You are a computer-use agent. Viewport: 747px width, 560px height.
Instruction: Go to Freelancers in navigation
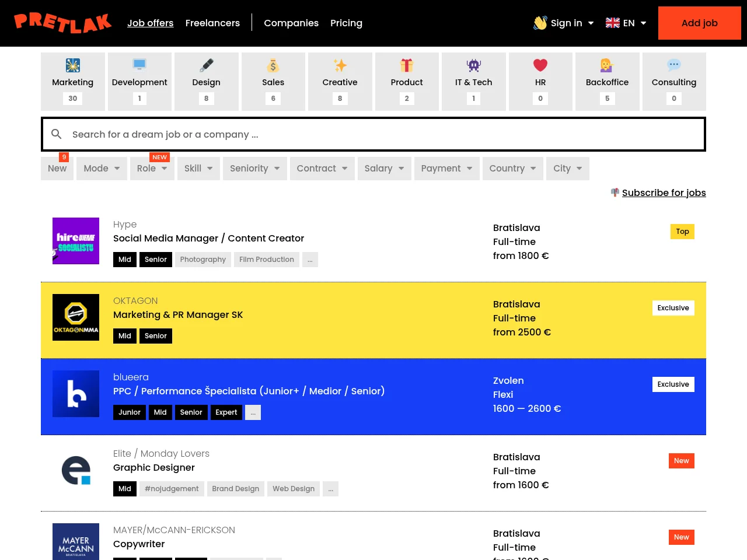point(212,23)
